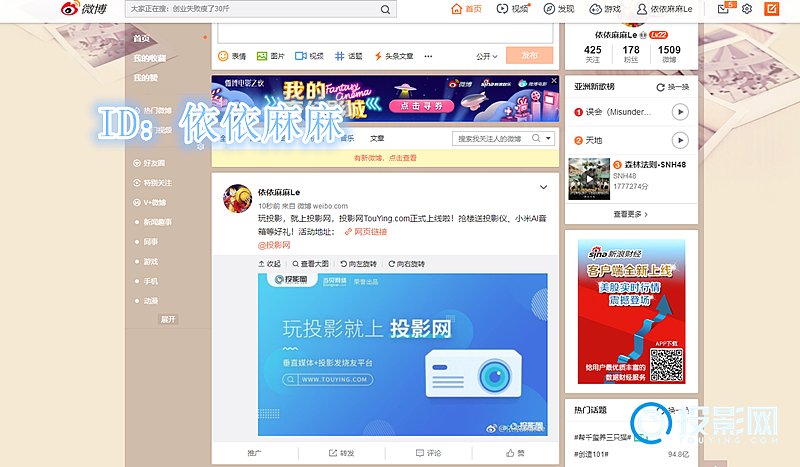
Task: Open the dropdown arrow beside followed-search field
Action: pyautogui.click(x=548, y=138)
